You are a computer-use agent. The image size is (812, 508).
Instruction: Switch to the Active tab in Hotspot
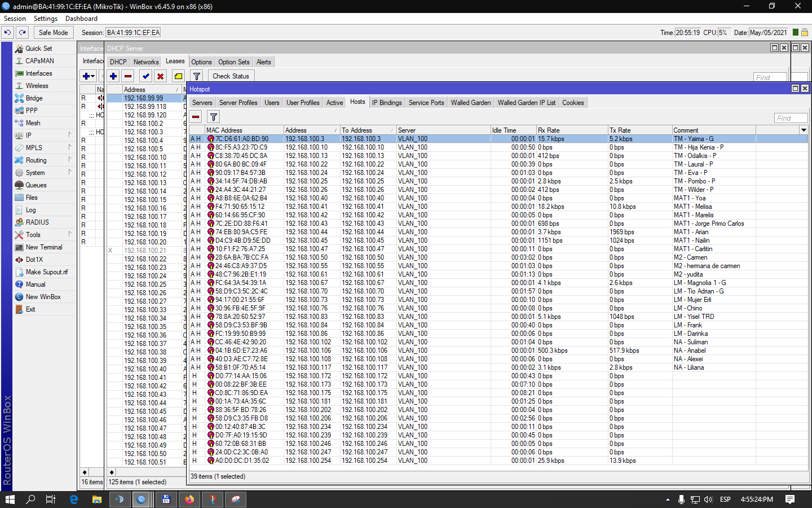point(334,103)
